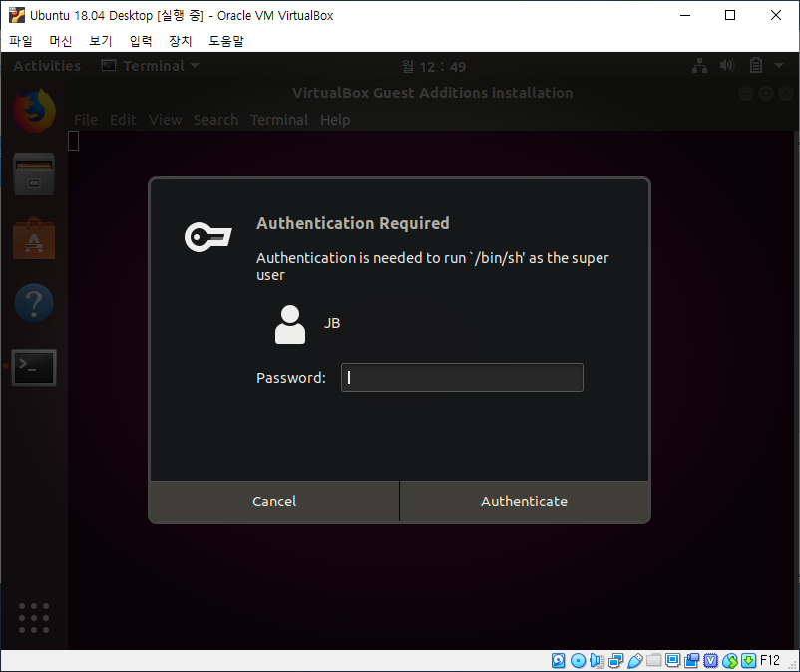Click the volume icon in Ubuntu top bar

[x=727, y=65]
